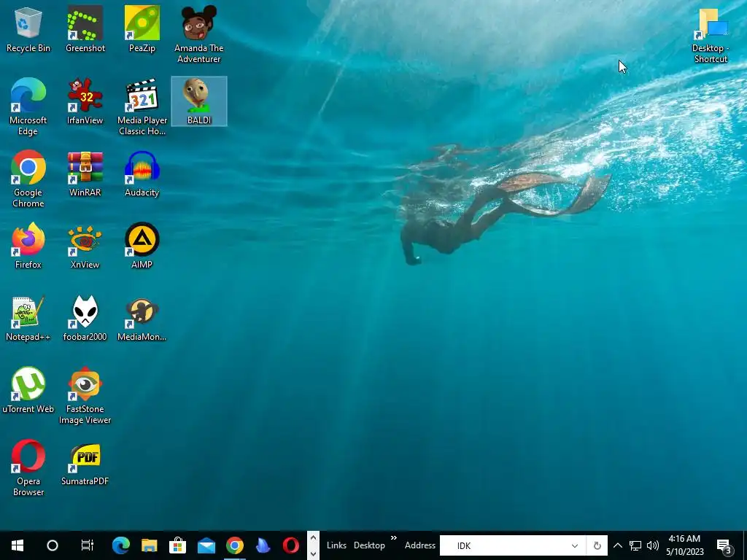Select the foobar2000 desktop shortcut
Screen dimensions: 747x560
tap(85, 319)
